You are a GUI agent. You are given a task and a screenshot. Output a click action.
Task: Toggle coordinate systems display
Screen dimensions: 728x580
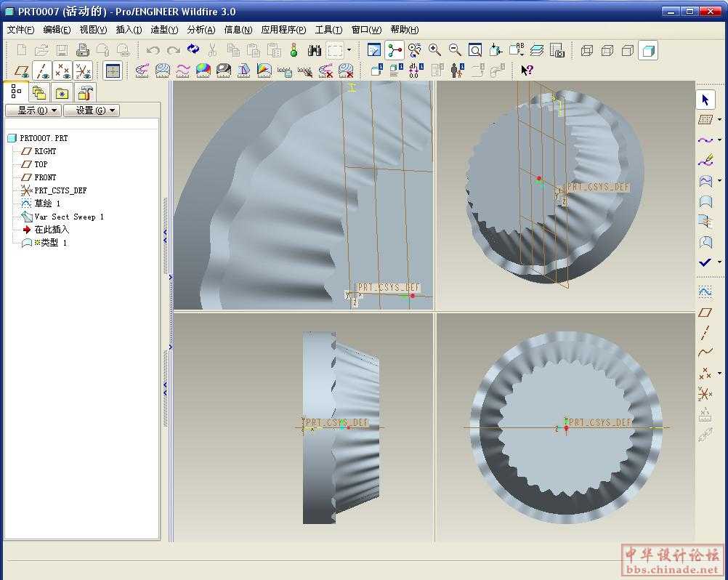(83, 71)
